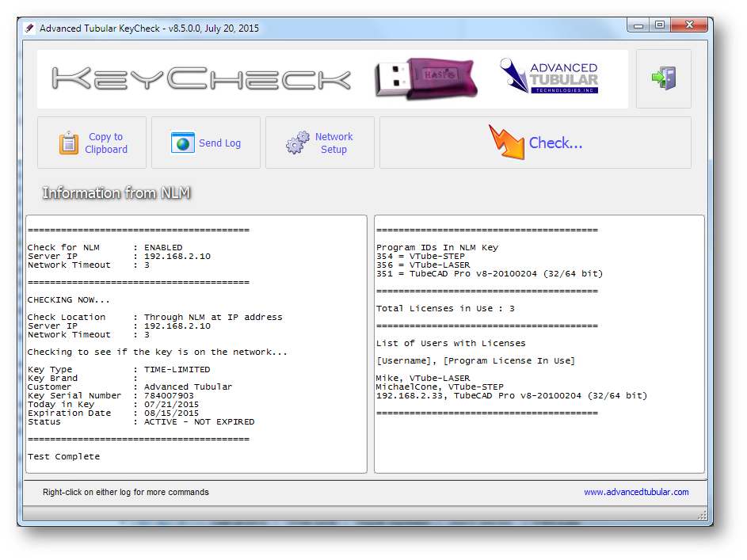Click 'Right-click on either log' status hint
The height and width of the screenshot is (560, 747).
coord(126,492)
